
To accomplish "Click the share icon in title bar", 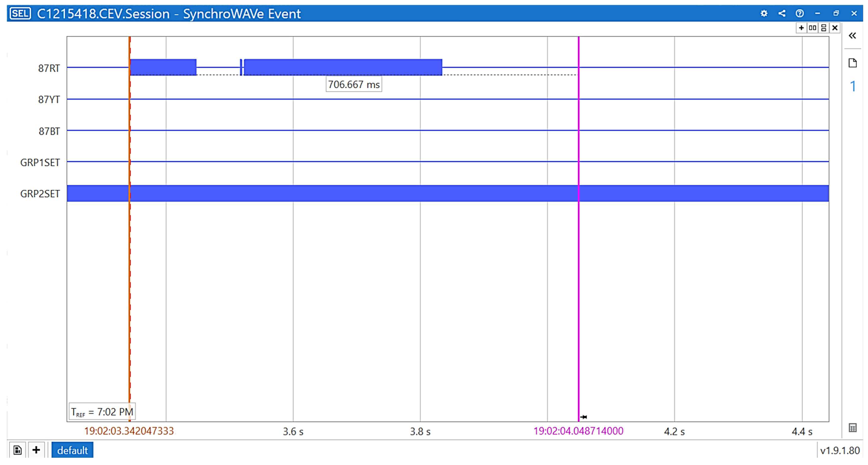I will coord(782,13).
